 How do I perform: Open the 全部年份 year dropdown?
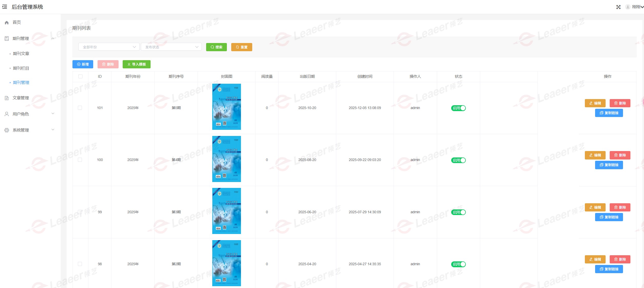(109, 47)
